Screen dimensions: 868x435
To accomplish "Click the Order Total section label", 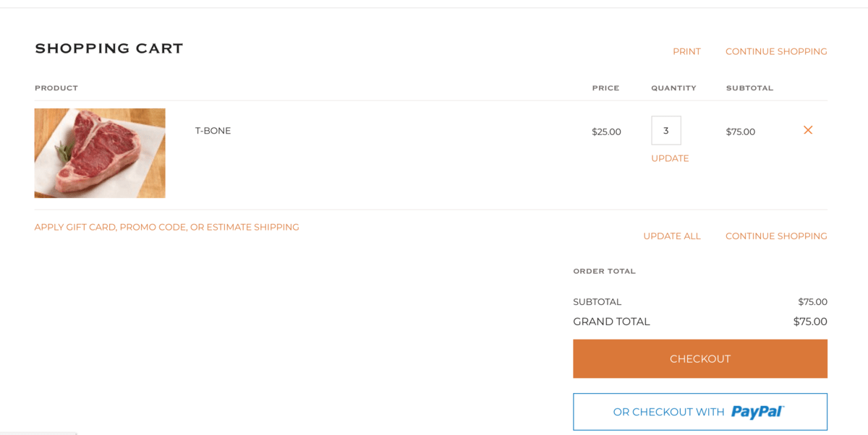I will [605, 272].
